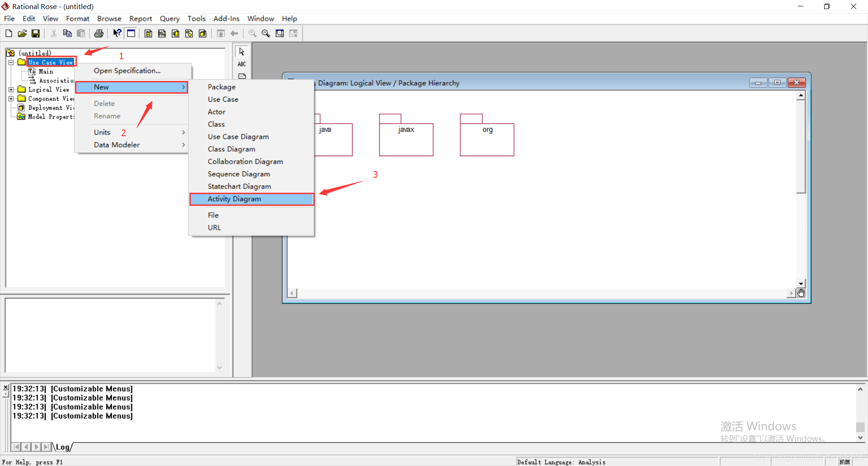Maximize the Package Hierarchy diagram window
The width and height of the screenshot is (868, 466).
click(x=777, y=82)
